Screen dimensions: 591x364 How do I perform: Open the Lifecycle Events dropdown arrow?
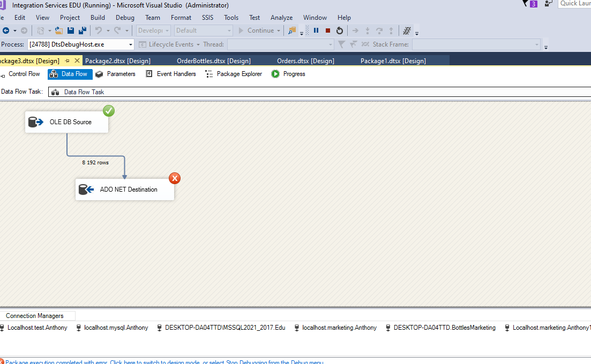198,44
